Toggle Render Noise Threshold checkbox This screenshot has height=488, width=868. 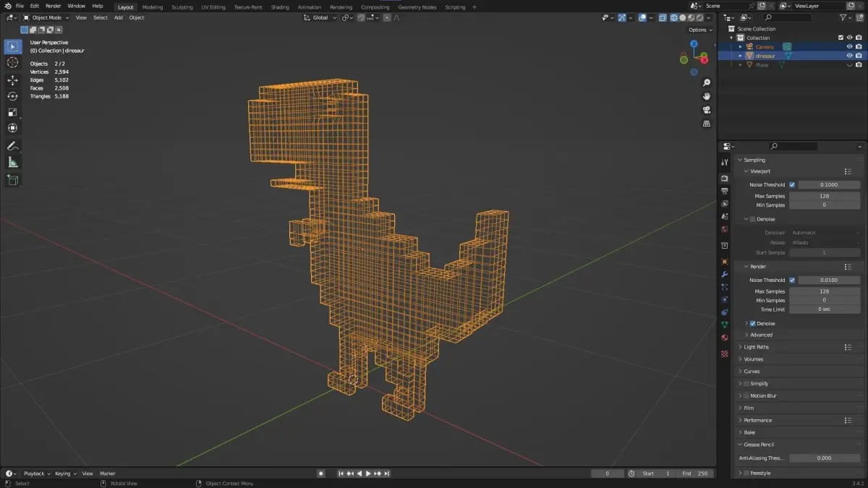click(792, 280)
